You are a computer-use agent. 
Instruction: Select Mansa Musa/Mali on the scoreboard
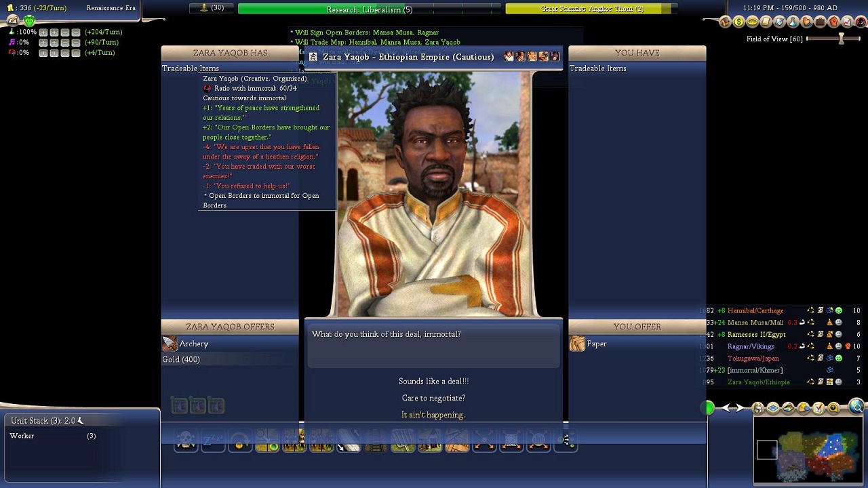click(x=755, y=323)
